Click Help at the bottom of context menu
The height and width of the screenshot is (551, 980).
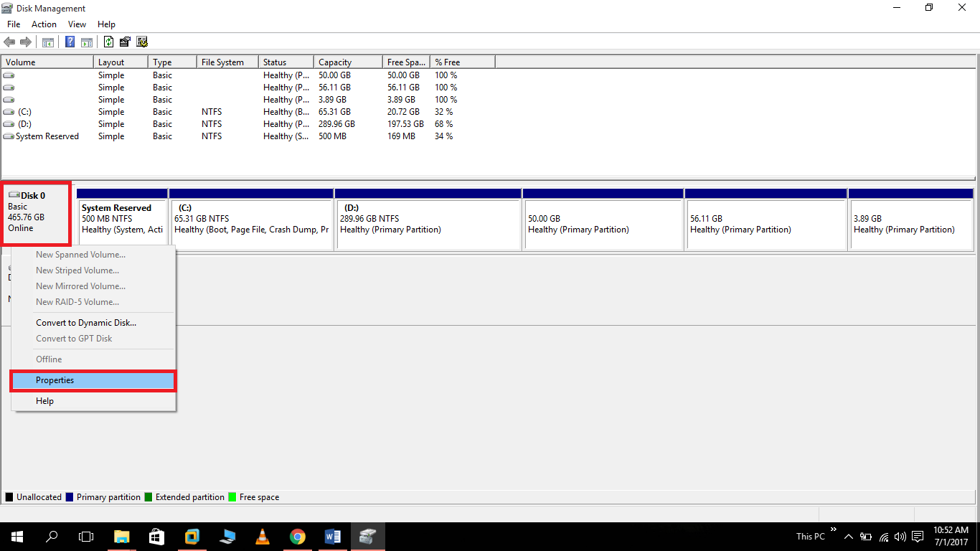click(x=44, y=400)
